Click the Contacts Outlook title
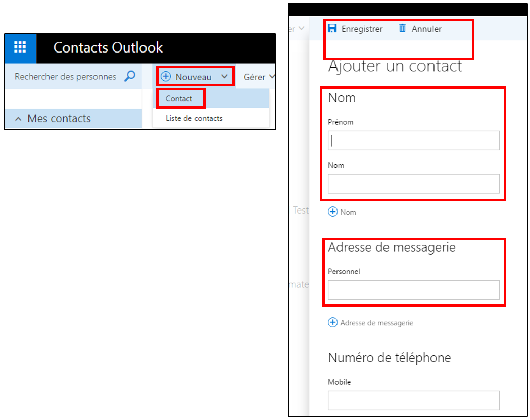Image resolution: width=530 pixels, height=420 pixels. pyautogui.click(x=108, y=47)
